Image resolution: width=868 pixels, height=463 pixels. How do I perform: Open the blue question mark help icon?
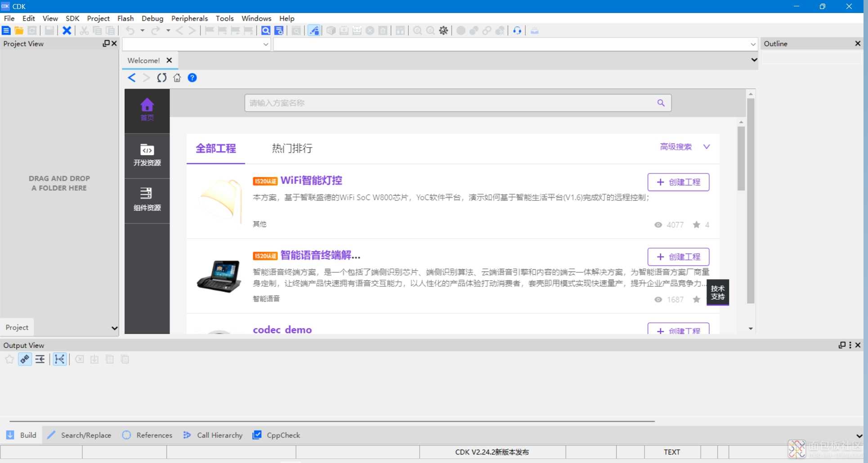point(192,78)
